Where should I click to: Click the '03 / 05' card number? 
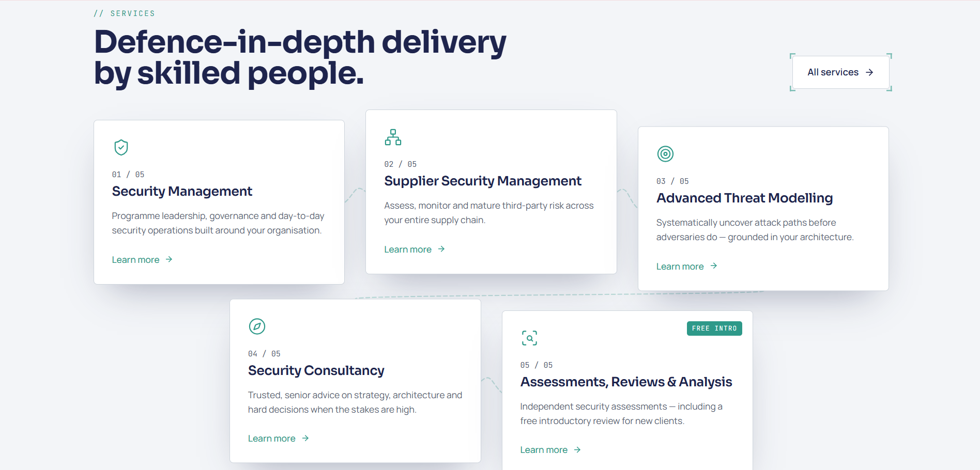672,181
